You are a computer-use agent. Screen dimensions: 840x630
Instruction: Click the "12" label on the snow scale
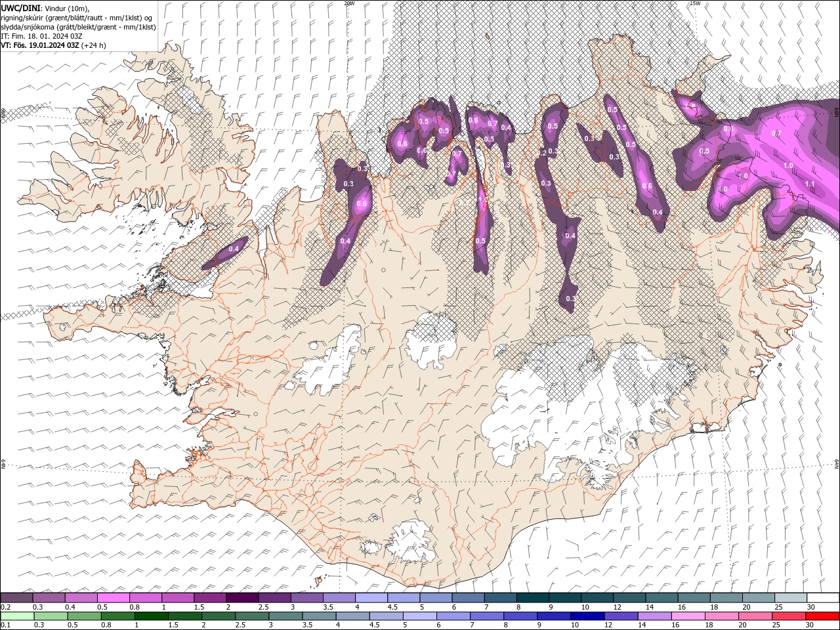click(x=618, y=607)
